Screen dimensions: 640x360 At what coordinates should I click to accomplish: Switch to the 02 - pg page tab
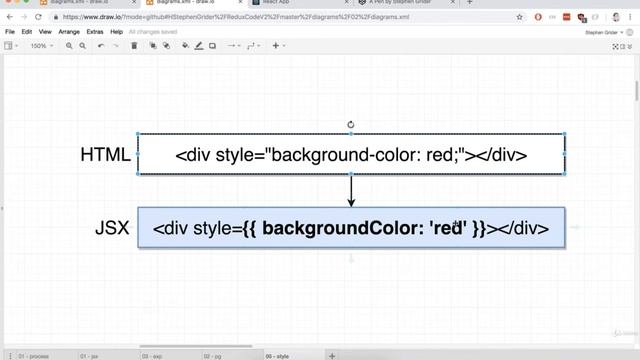[212, 356]
